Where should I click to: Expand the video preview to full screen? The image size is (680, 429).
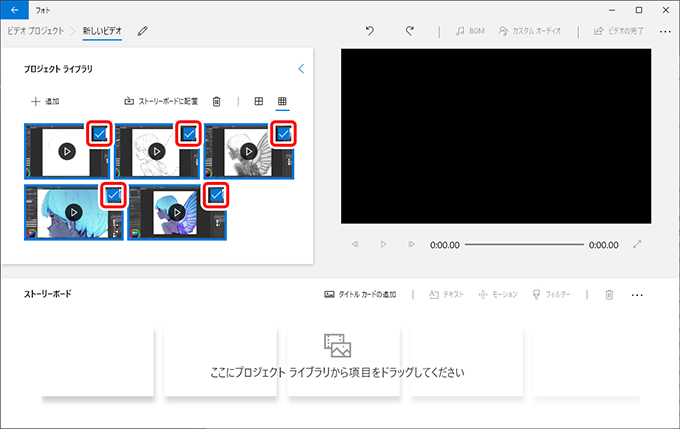coord(638,244)
